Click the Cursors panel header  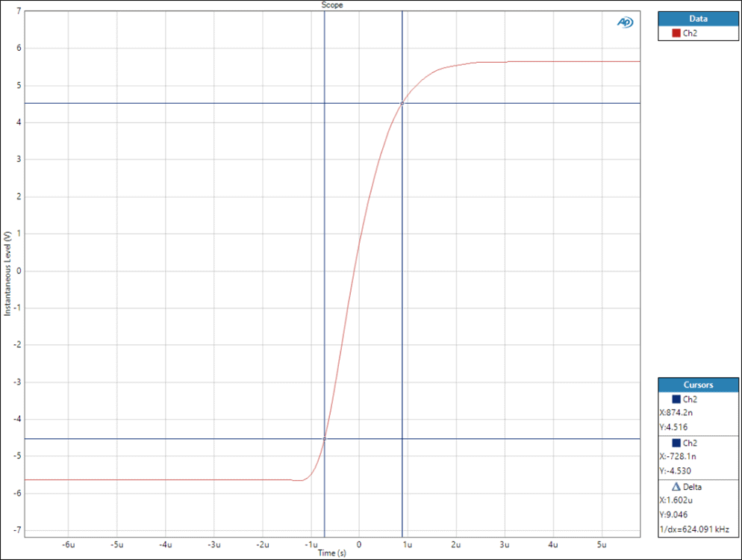click(x=699, y=385)
